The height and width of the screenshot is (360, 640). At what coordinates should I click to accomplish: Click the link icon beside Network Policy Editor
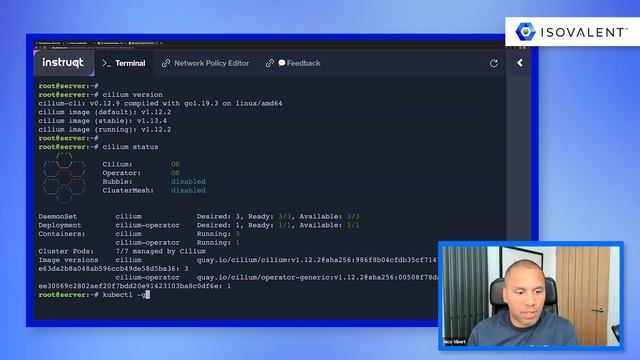166,63
